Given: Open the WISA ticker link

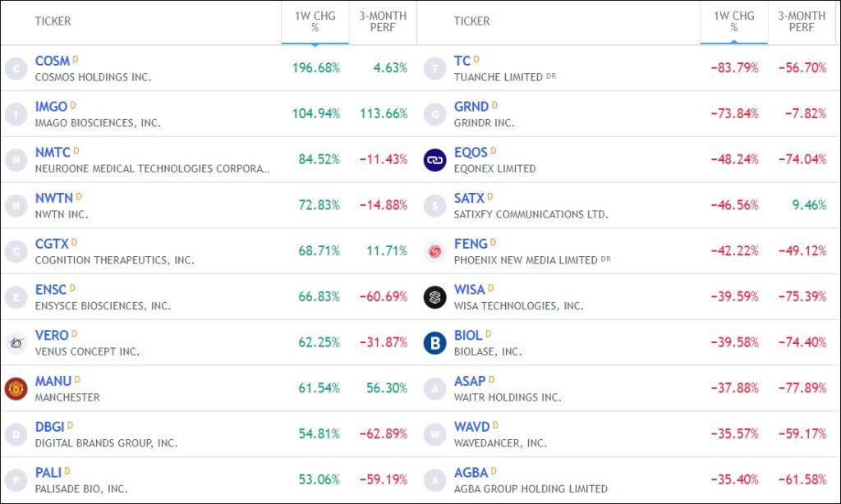Looking at the screenshot, I should [469, 290].
